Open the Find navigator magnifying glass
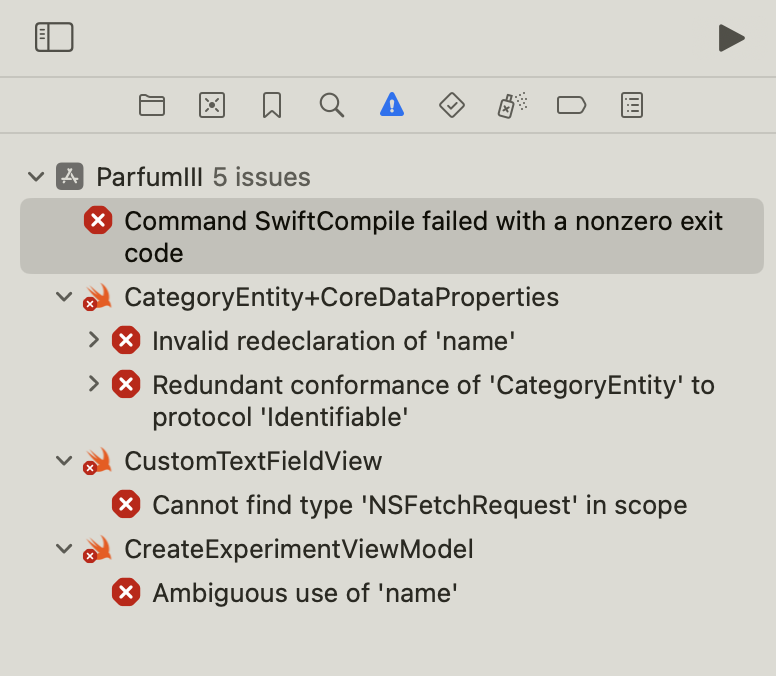Screen dimensions: 776x676 tap(332, 105)
